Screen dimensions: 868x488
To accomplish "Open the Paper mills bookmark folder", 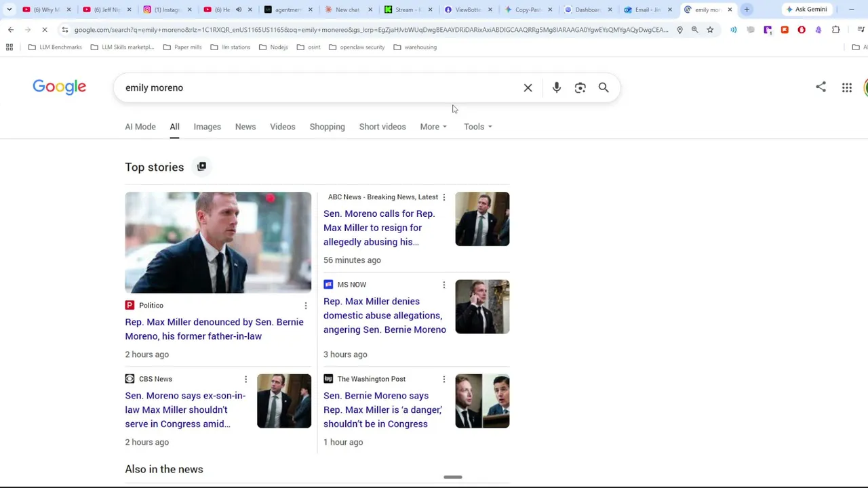I will pyautogui.click(x=182, y=47).
